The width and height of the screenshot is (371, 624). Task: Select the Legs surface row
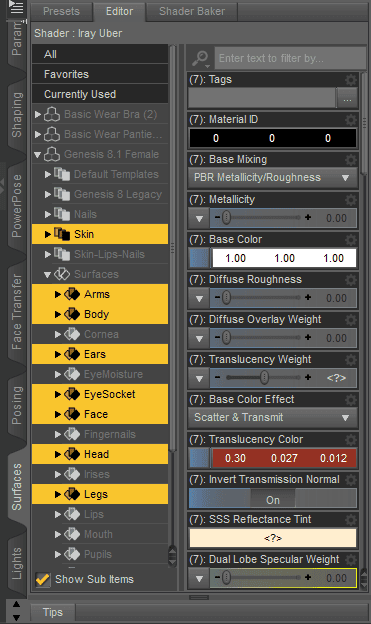coord(100,494)
